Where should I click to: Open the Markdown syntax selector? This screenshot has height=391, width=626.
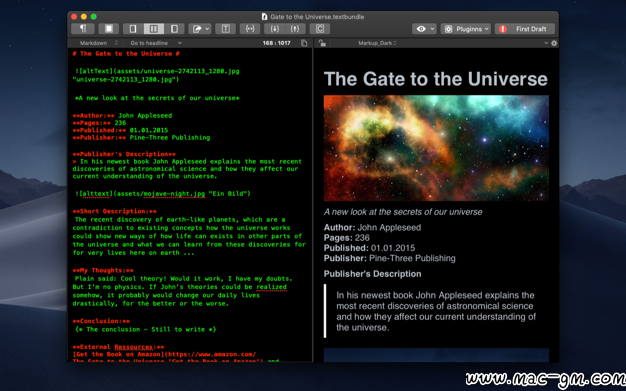pos(98,43)
